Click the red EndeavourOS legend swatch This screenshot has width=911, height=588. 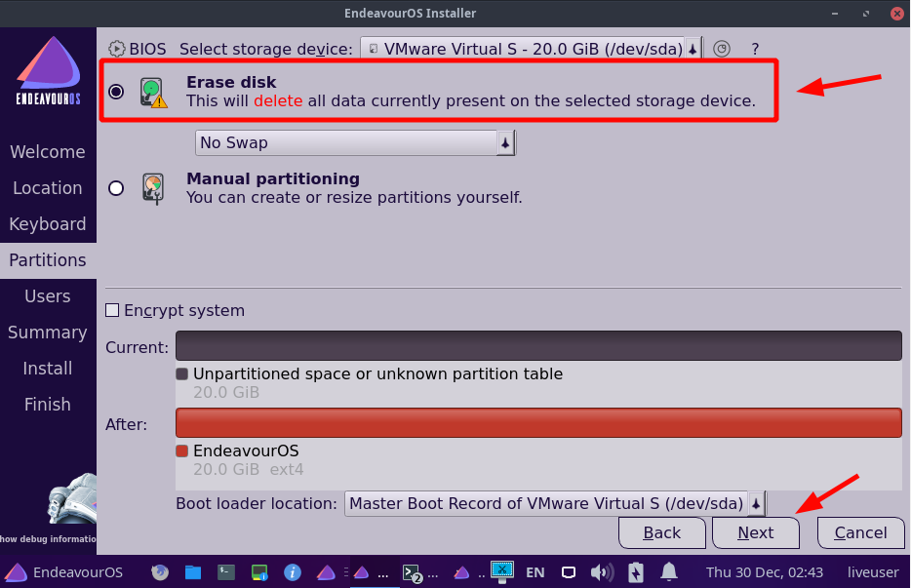181,451
